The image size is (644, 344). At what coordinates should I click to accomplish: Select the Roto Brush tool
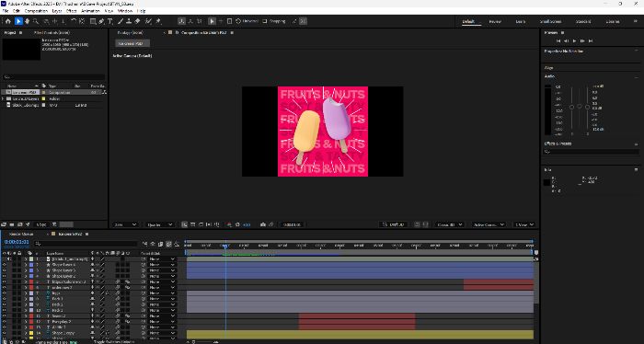pyautogui.click(x=149, y=21)
